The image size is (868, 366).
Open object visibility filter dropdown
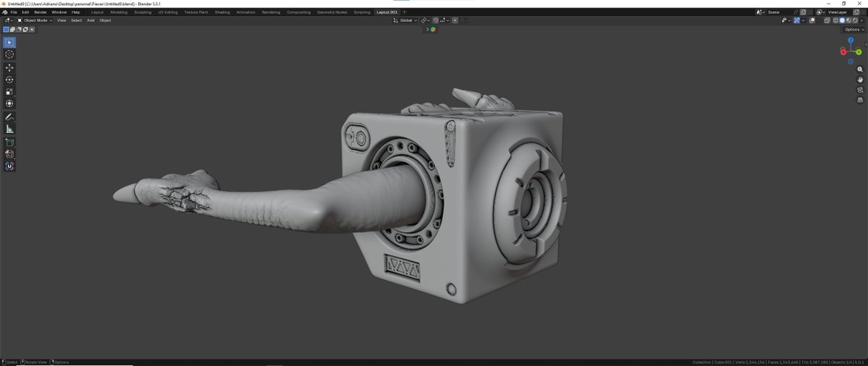coord(786,20)
